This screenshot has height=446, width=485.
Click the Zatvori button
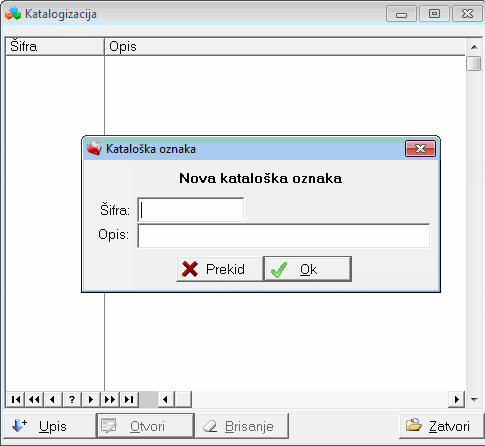(441, 426)
